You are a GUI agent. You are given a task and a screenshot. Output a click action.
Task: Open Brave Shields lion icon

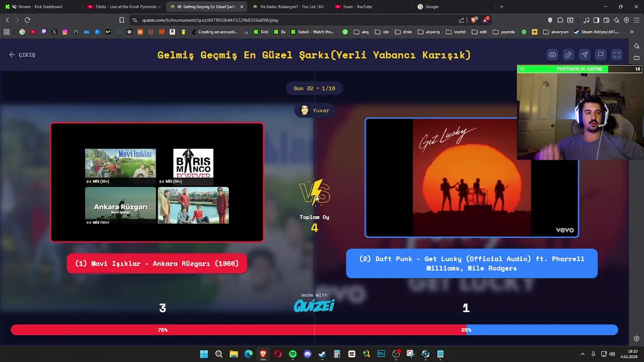(x=474, y=20)
